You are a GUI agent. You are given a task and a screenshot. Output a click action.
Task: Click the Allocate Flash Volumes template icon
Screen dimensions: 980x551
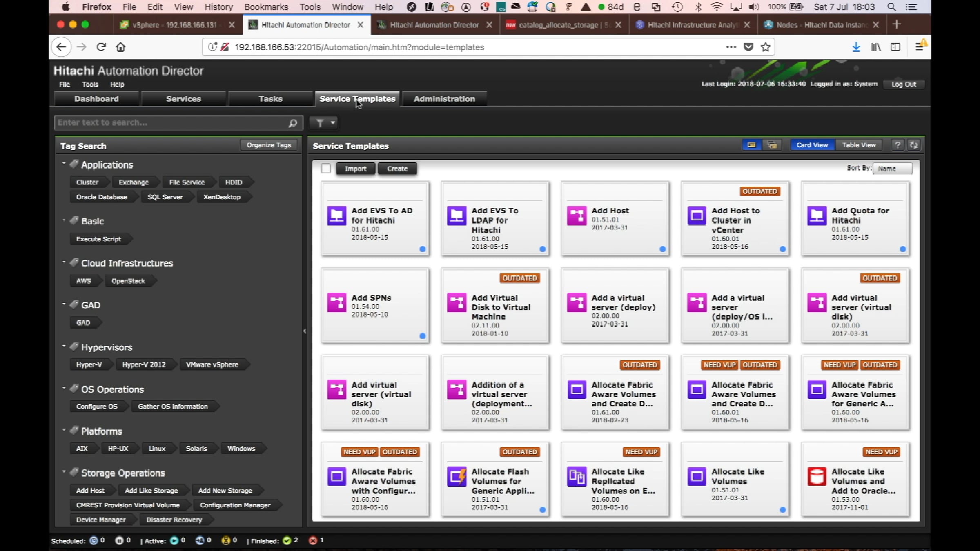[x=457, y=476]
